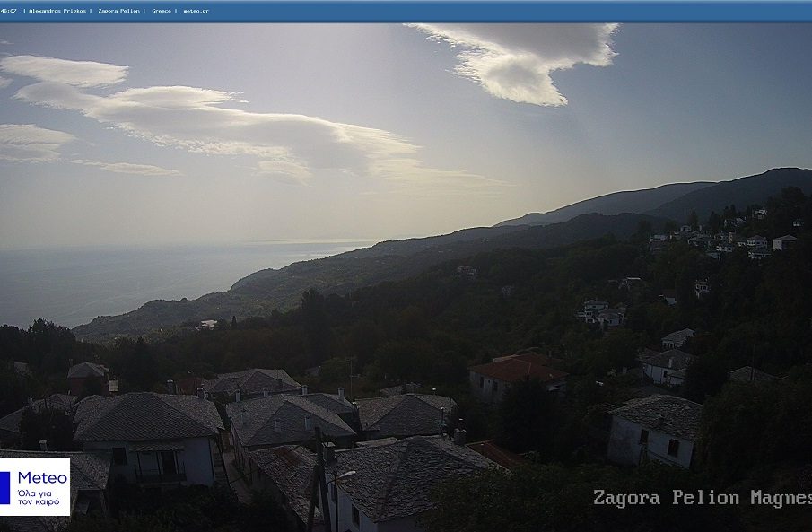Click the timestamp in the header bar
Image resolution: width=812 pixels, height=532 pixels.
[x=9, y=11]
